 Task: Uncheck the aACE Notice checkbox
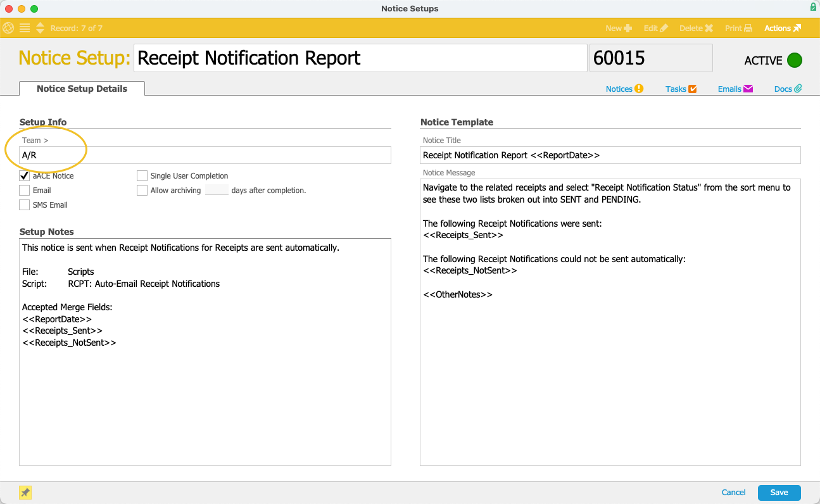[24, 175]
